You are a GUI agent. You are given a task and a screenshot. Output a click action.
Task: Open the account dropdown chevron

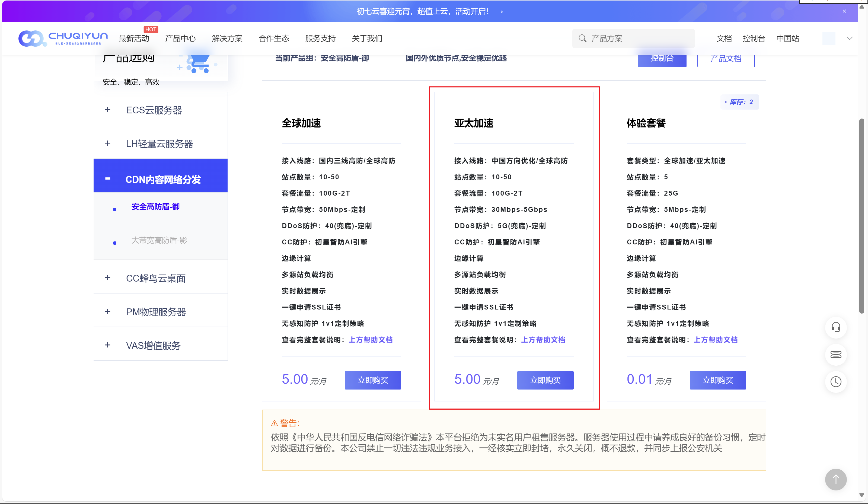pos(850,38)
